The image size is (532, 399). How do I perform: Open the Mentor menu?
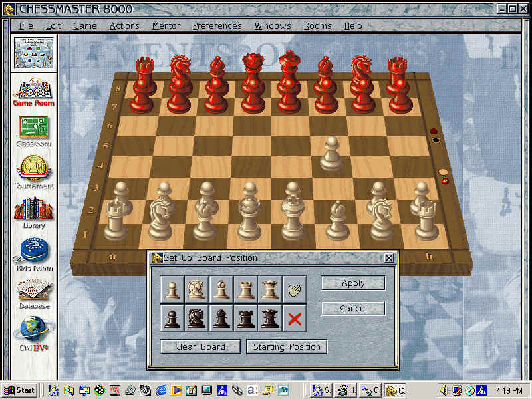tap(166, 26)
